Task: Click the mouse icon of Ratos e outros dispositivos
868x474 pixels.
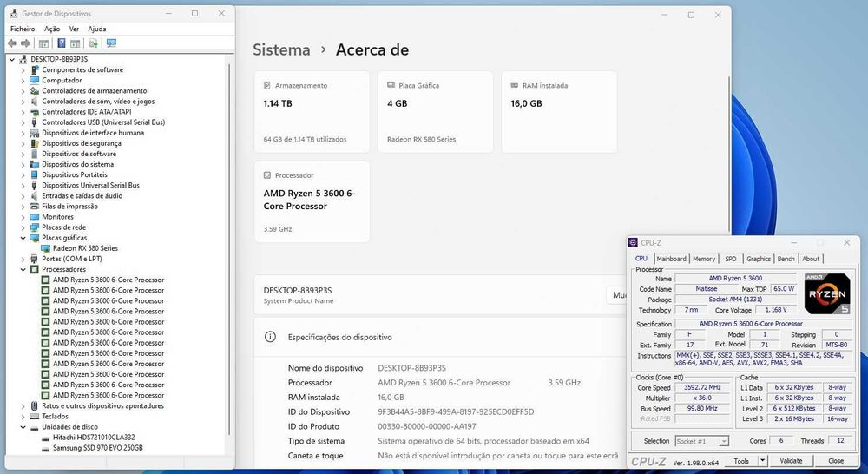Action: coord(35,406)
